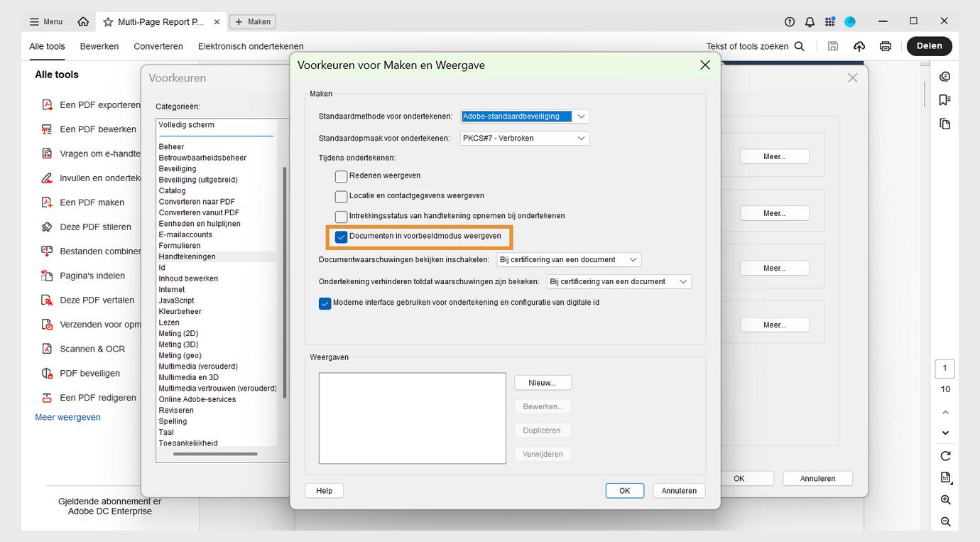The height and width of the screenshot is (542, 980).
Task: Open the PKCS#7 - Verbroken dropdown
Action: pos(525,139)
